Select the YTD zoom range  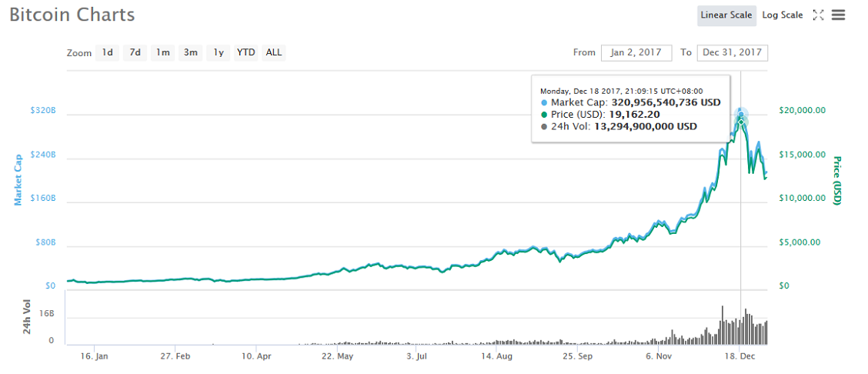pos(245,52)
